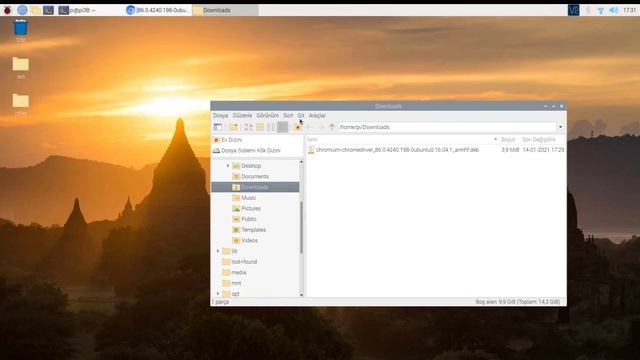Select Dosya Sistemi Kök Dizini place
This screenshot has height=360, width=640.
click(x=257, y=151)
